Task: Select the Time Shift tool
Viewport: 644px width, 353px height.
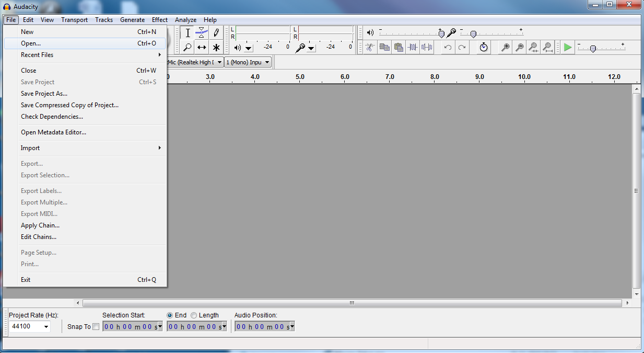Action: pyautogui.click(x=202, y=47)
